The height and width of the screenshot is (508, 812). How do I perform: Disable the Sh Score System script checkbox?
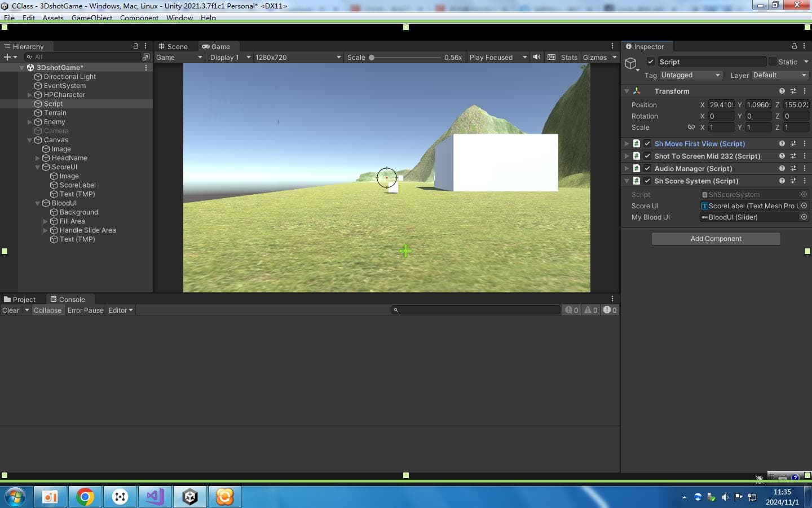point(647,181)
